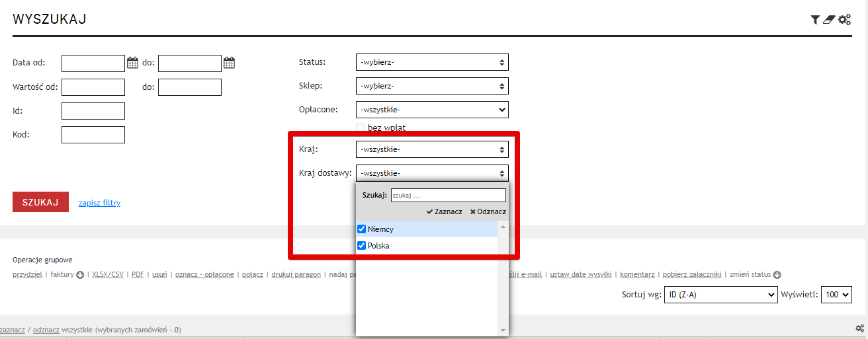The width and height of the screenshot is (868, 339).
Task: Click the arrow icon next to 'faktury'
Action: [x=80, y=275]
